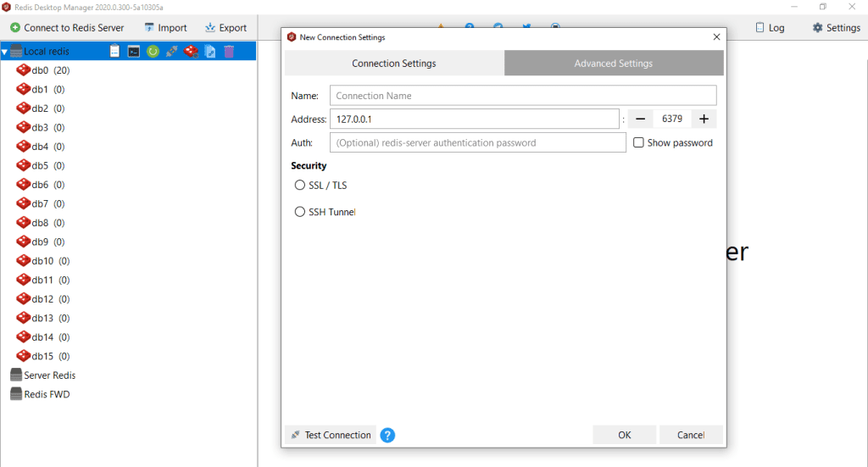Viewport: 868px width, 467px height.
Task: Open the Log panel
Action: (770, 28)
